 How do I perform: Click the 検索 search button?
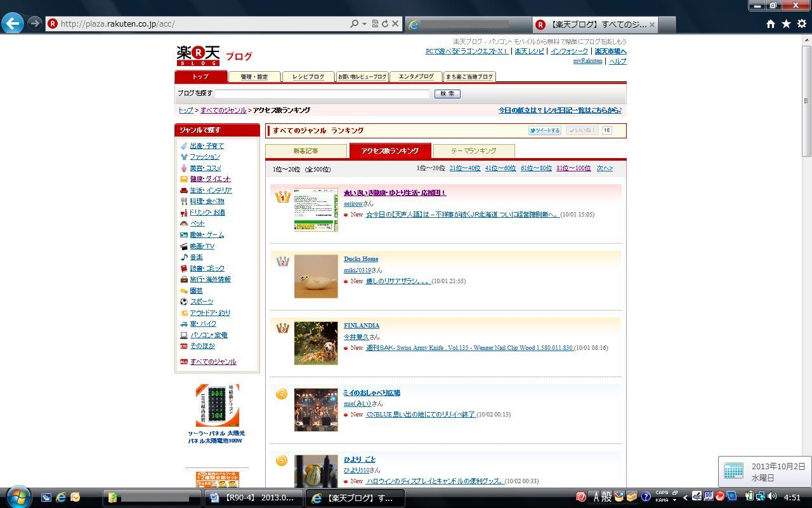pyautogui.click(x=447, y=93)
